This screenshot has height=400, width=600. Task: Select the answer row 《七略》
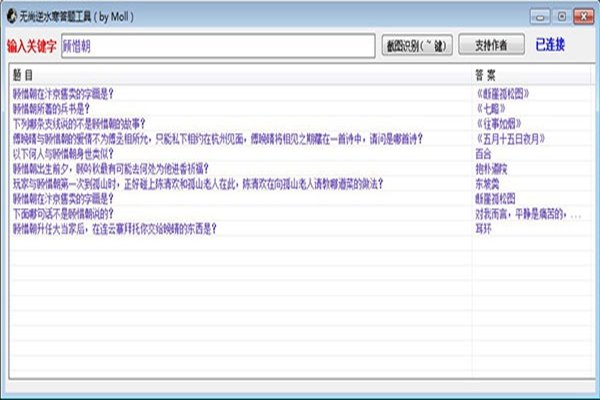pyautogui.click(x=495, y=107)
